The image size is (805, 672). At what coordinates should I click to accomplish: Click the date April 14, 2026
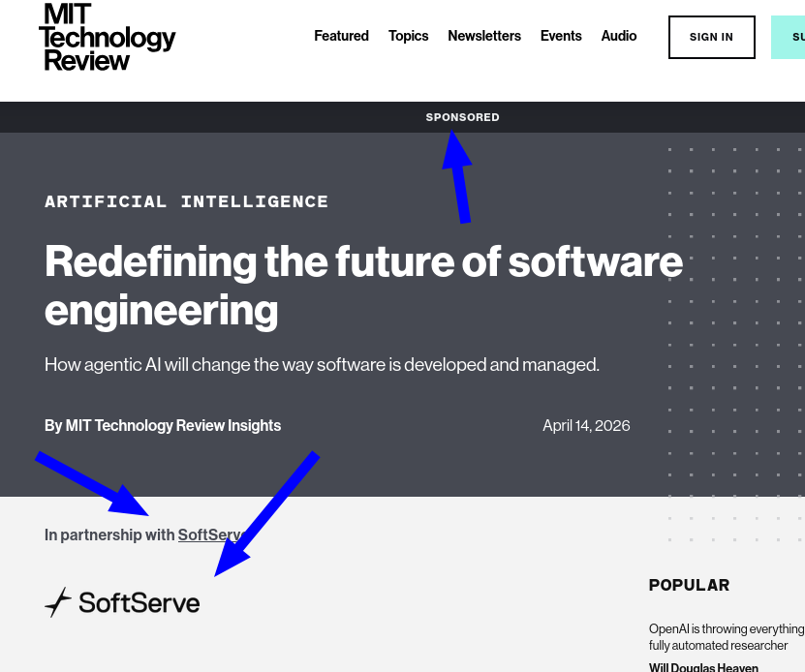click(x=586, y=426)
